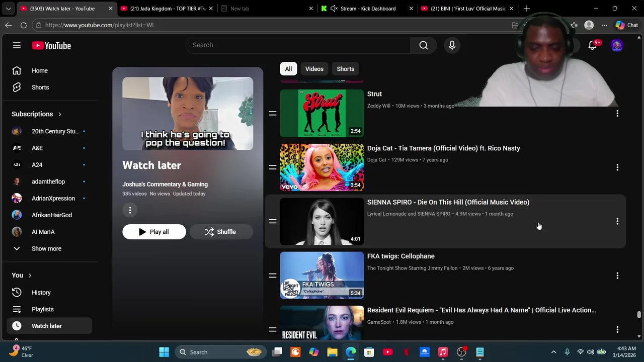Open Watch later in the sidebar
The height and width of the screenshot is (362, 644).
49,326
